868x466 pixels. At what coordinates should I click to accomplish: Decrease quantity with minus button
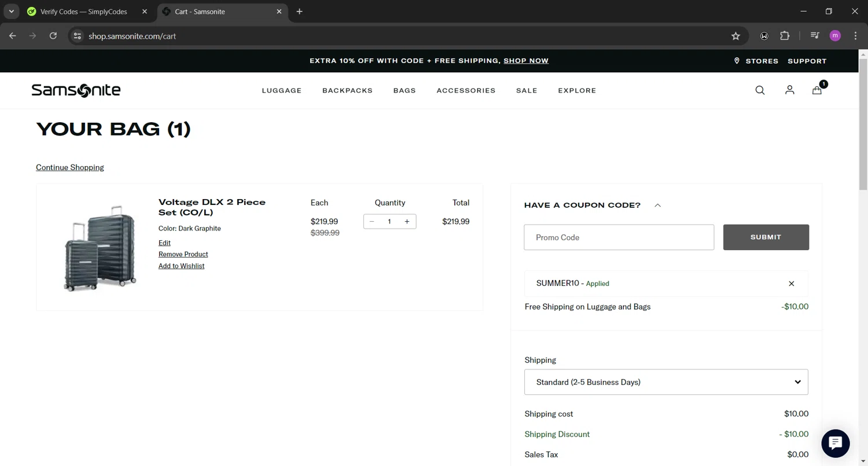(x=372, y=222)
